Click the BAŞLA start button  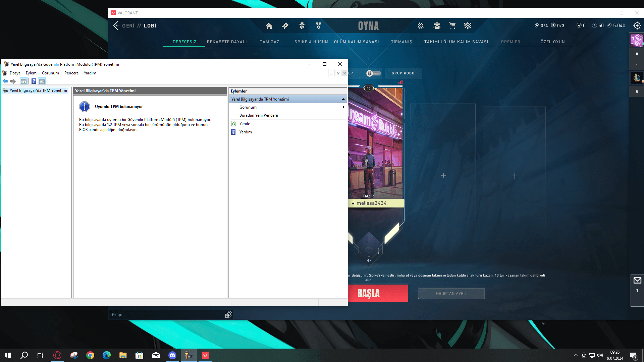378,293
